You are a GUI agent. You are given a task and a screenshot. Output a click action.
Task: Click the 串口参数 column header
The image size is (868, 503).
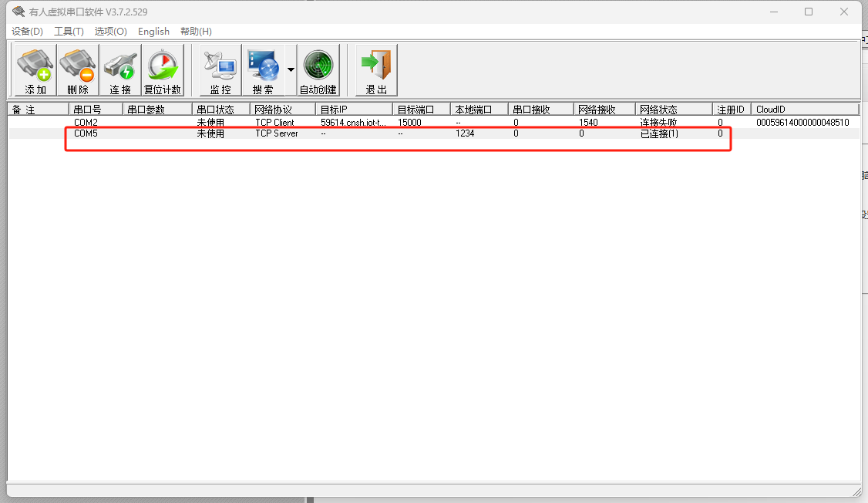(x=157, y=110)
